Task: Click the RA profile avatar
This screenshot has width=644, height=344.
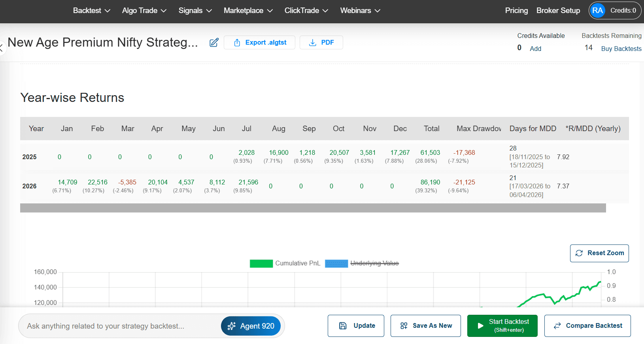Action: click(x=597, y=11)
